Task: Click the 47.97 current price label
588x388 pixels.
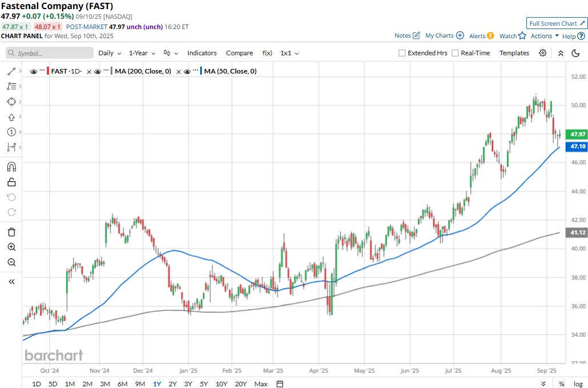Action: [x=578, y=134]
